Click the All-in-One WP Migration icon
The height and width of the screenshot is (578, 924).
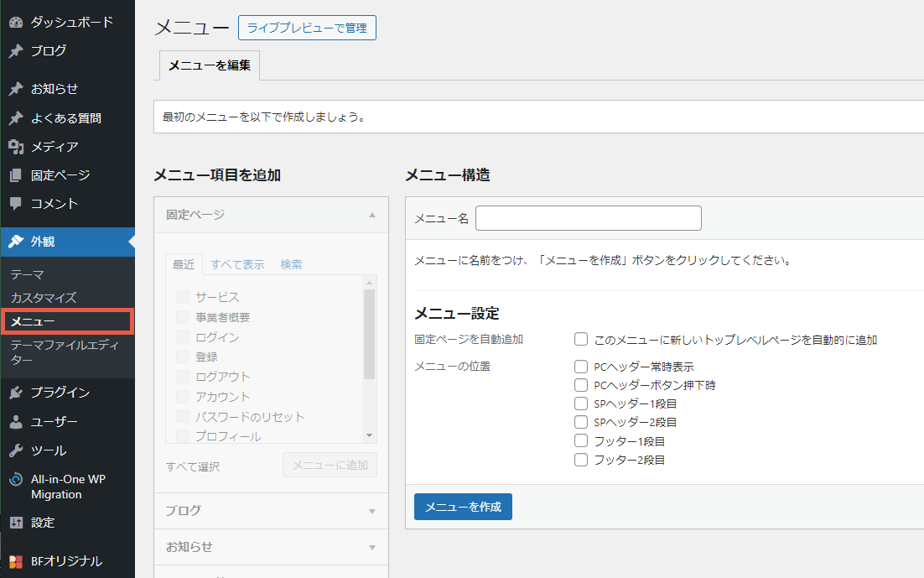click(16, 480)
